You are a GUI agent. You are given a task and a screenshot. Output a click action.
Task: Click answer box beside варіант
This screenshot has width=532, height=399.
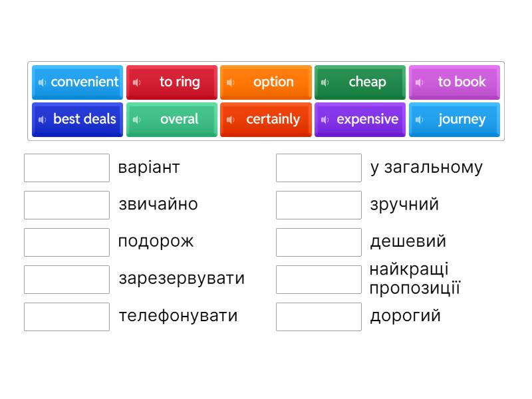[x=66, y=168]
